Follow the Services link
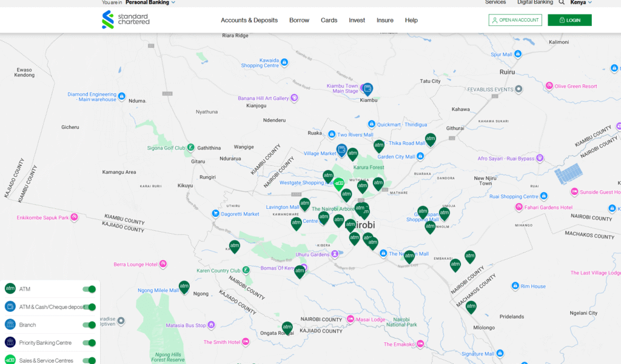 click(x=495, y=2)
